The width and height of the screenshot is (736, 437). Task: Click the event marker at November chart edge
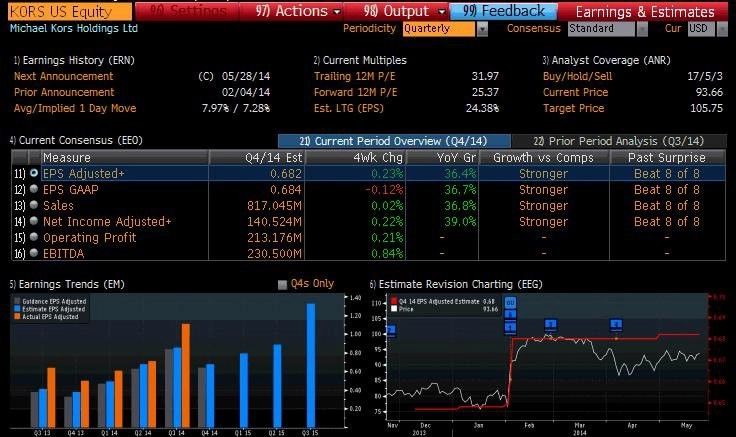pos(391,331)
